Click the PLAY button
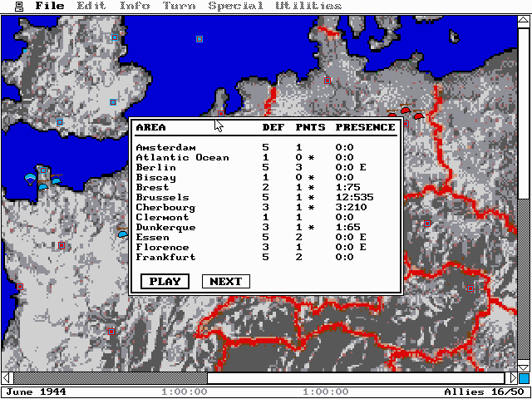This screenshot has width=532, height=399. coord(165,282)
